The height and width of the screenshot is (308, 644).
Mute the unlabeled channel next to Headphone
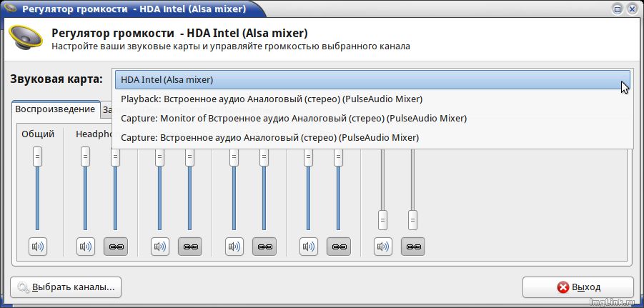pos(160,247)
